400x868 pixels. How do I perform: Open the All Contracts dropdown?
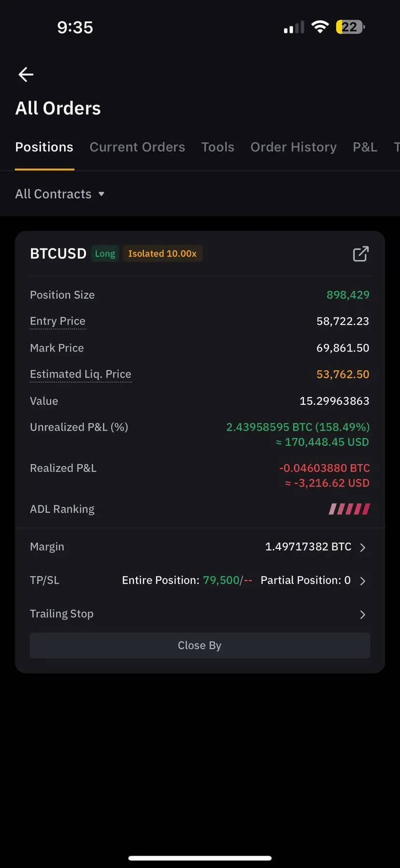[x=60, y=194]
